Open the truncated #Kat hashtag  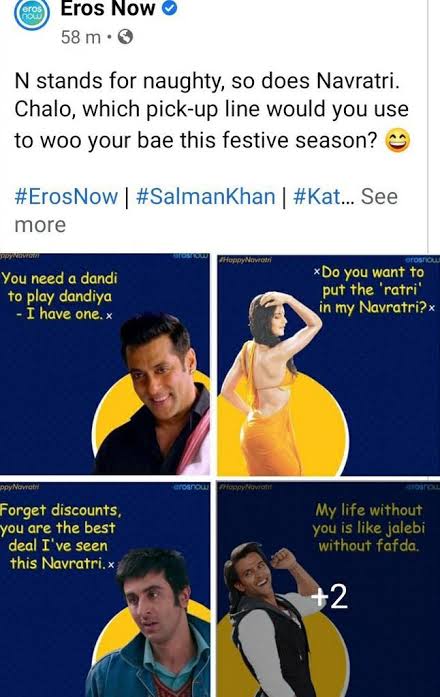tap(324, 196)
